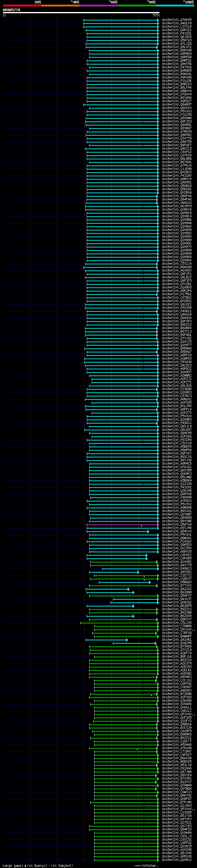Click the green alignment bar for Q00VB2

point(124,562)
